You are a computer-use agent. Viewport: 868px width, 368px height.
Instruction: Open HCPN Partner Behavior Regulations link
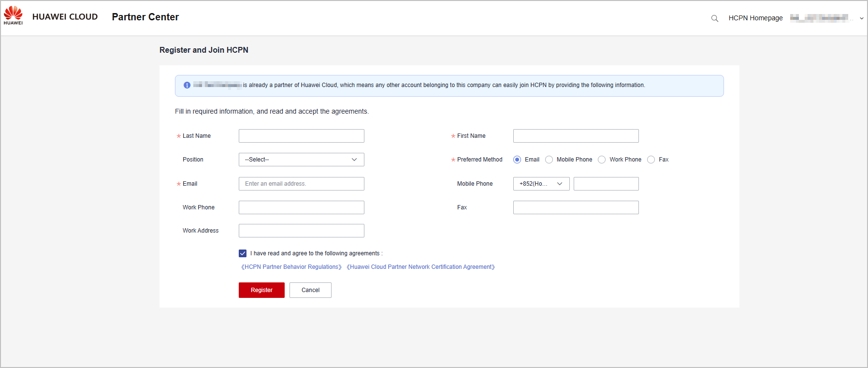click(291, 267)
